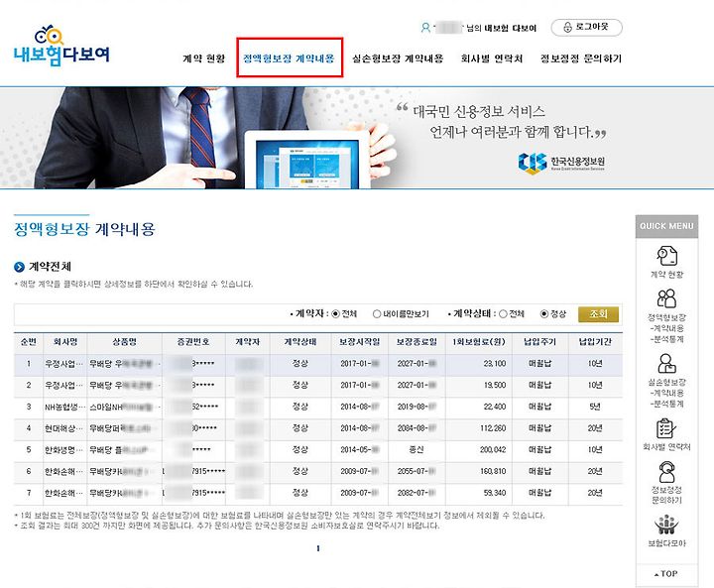Click quick menu 정액형보장 계약내용 분석통계 icon

(x=666, y=298)
